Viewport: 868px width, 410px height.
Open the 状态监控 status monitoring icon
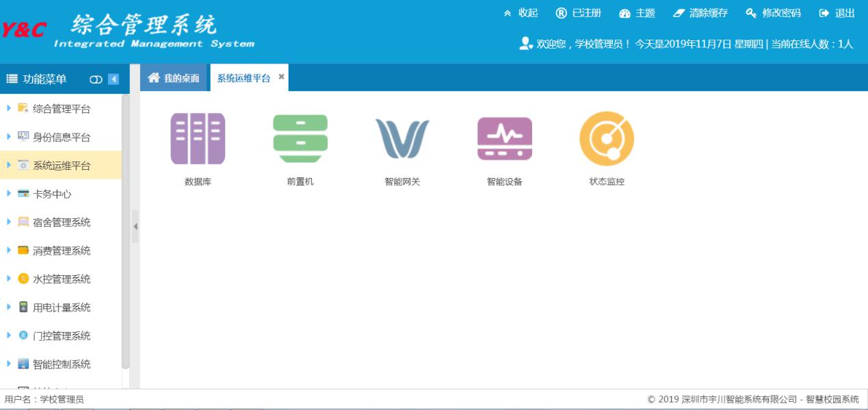pyautogui.click(x=607, y=139)
